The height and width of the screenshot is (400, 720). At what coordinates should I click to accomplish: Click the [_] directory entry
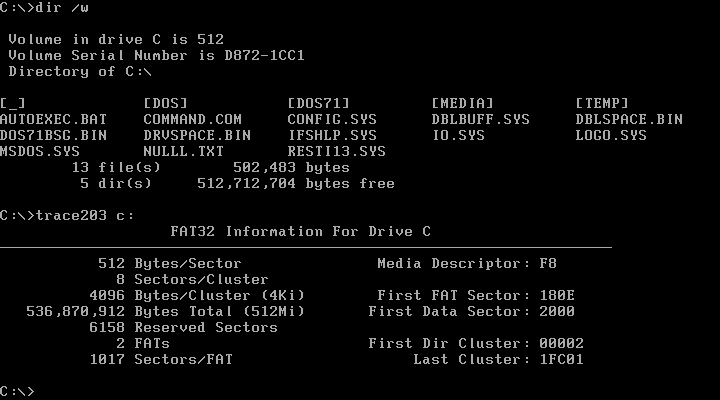tap(13, 103)
